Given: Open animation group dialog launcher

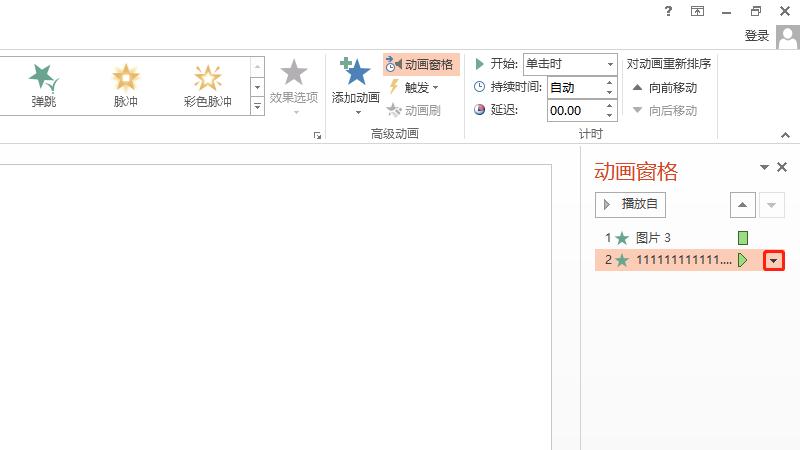Looking at the screenshot, I should point(317,135).
